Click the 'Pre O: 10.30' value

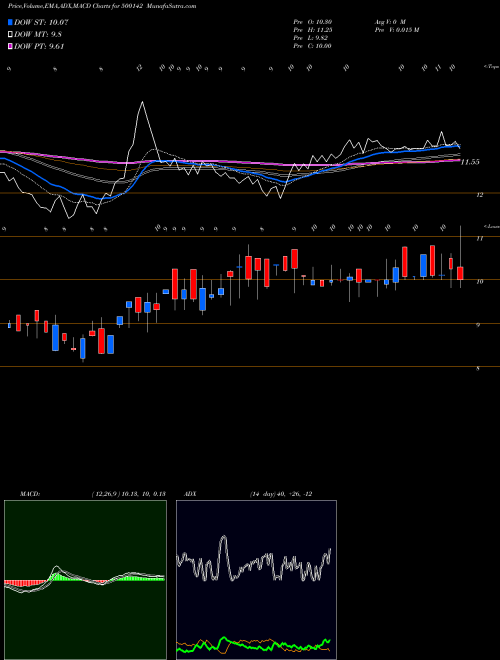coord(312,22)
